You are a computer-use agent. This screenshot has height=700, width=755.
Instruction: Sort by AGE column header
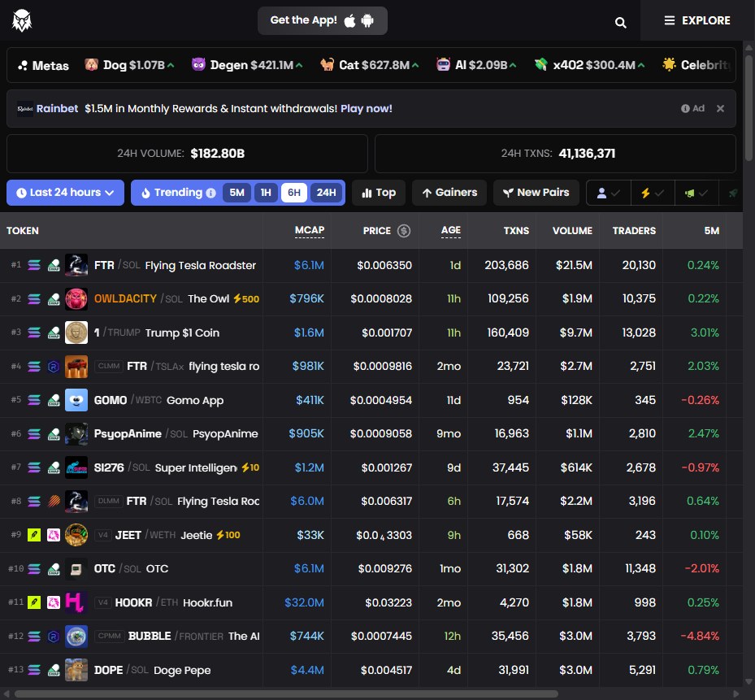(451, 230)
